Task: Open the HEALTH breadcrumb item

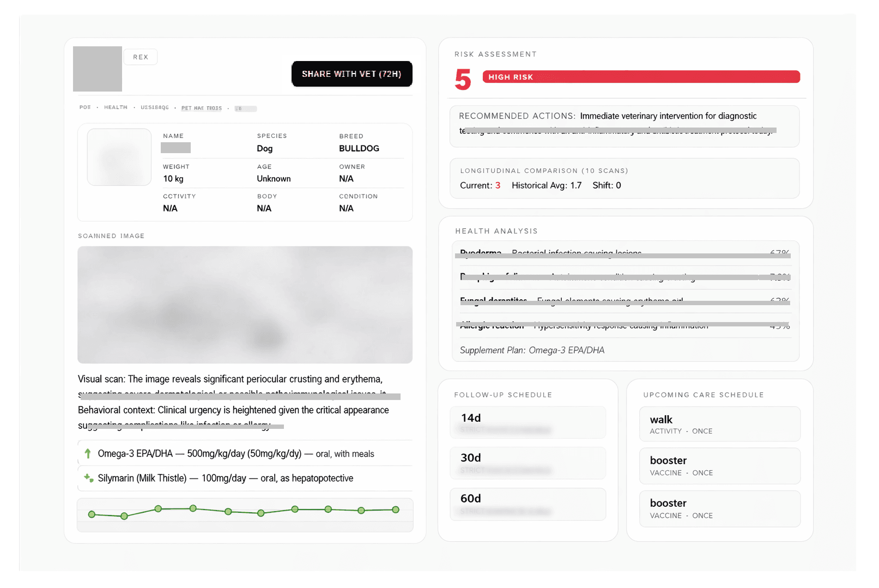Action: click(x=116, y=107)
